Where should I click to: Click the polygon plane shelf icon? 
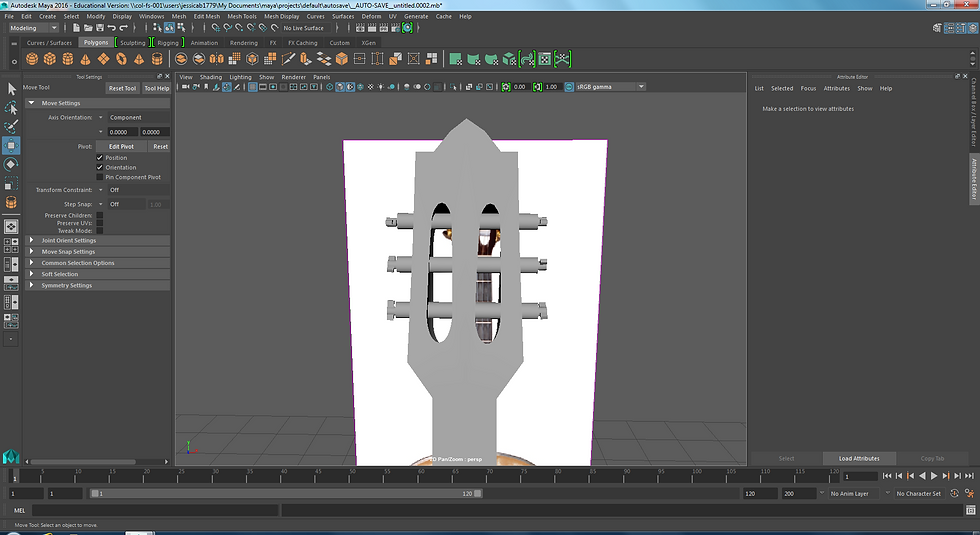(103, 59)
